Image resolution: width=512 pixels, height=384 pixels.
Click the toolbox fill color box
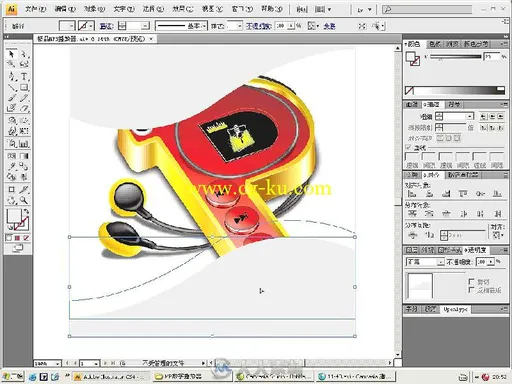14,216
